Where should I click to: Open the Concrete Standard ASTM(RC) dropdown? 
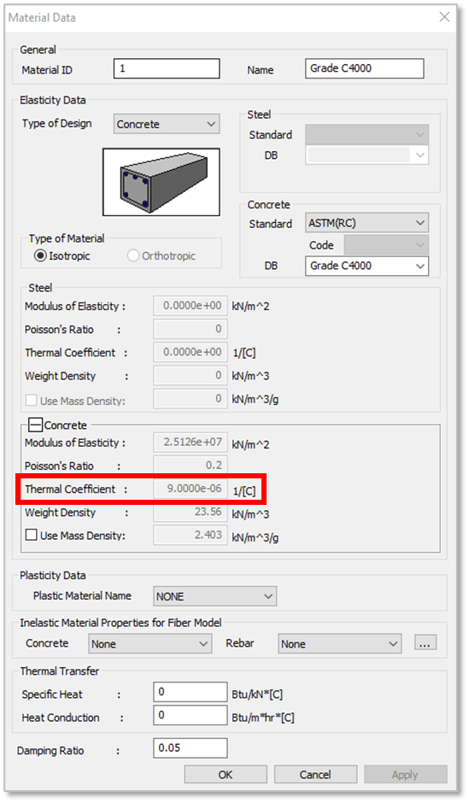(367, 223)
